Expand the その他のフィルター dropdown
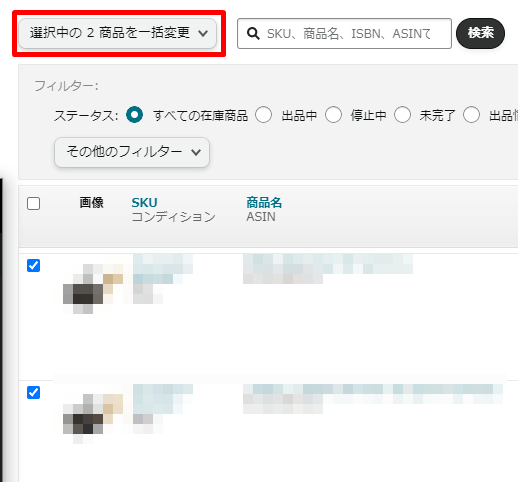 click(x=132, y=152)
